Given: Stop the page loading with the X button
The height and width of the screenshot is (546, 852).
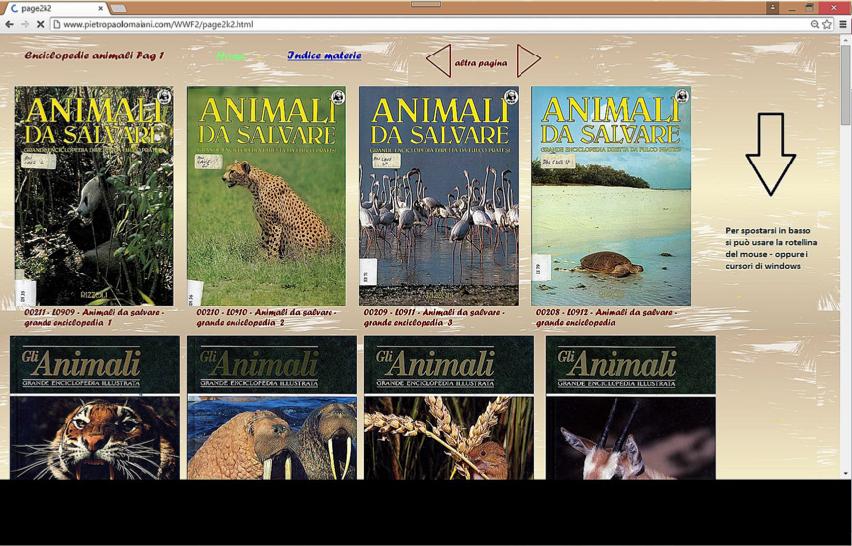Looking at the screenshot, I should [x=40, y=24].
